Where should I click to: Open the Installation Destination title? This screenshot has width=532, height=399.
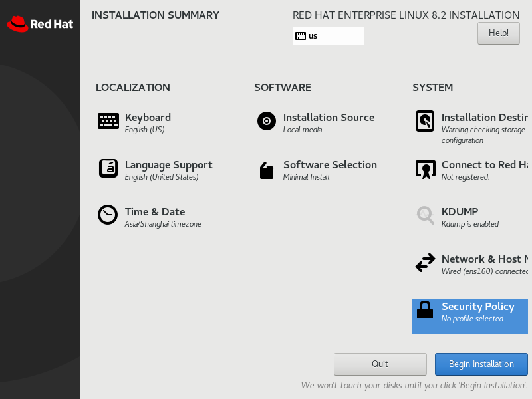tap(485, 118)
